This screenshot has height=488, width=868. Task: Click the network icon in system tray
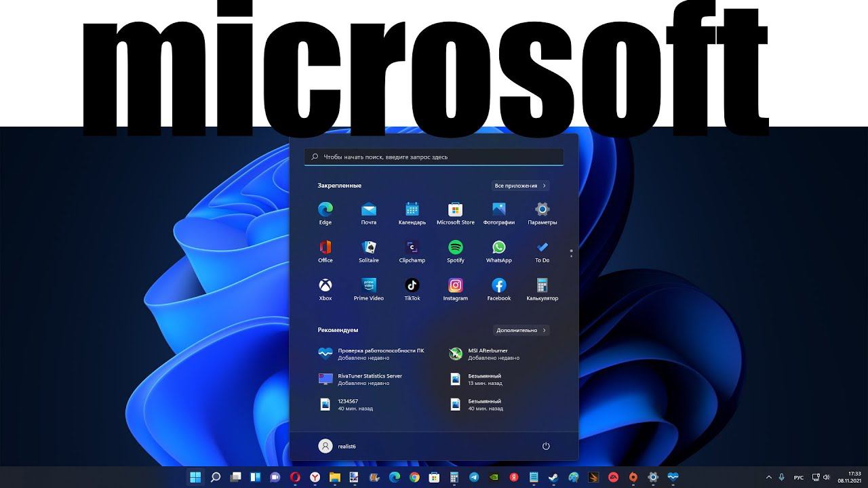(816, 477)
